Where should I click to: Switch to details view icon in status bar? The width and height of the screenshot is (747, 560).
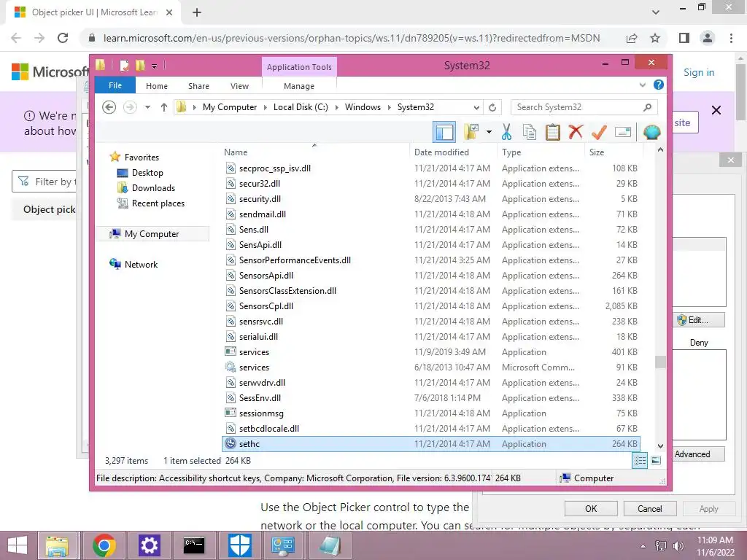(x=640, y=460)
